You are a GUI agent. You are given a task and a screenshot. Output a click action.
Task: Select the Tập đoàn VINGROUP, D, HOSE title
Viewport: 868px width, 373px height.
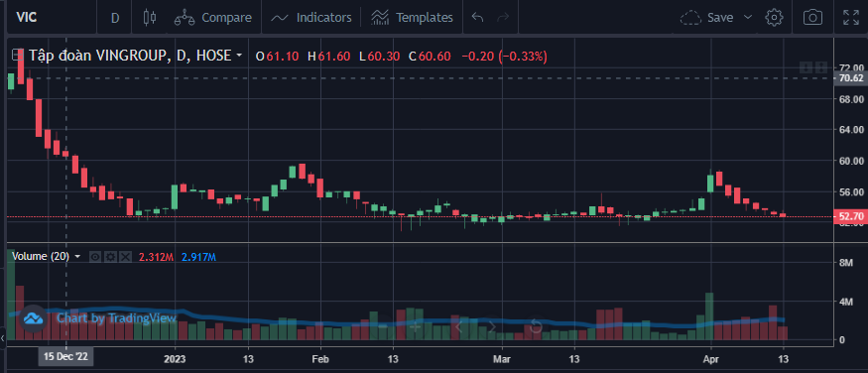130,56
